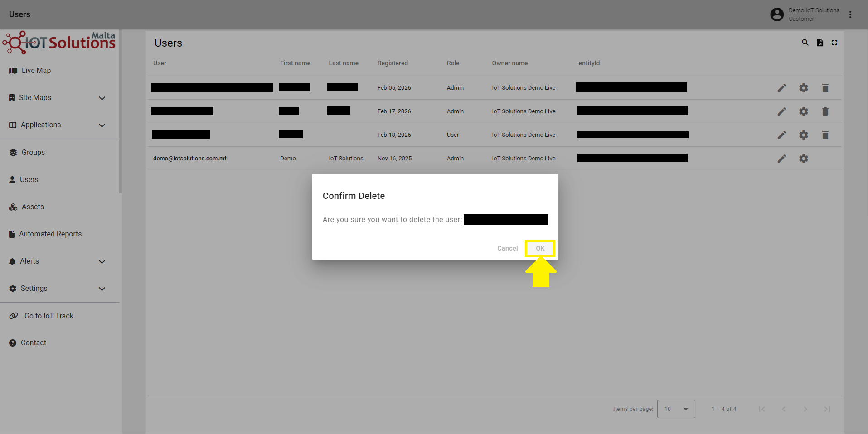The image size is (868, 434).
Task: Sort by the entityId column header
Action: 589,63
